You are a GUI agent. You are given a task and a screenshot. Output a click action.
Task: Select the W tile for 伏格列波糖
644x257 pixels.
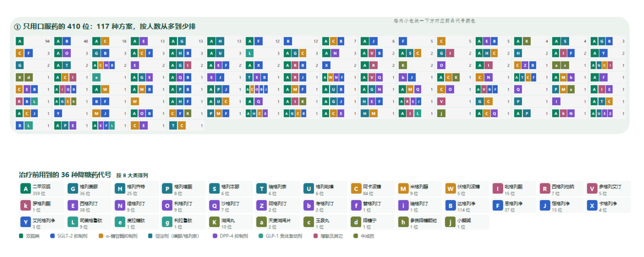(x=450, y=189)
